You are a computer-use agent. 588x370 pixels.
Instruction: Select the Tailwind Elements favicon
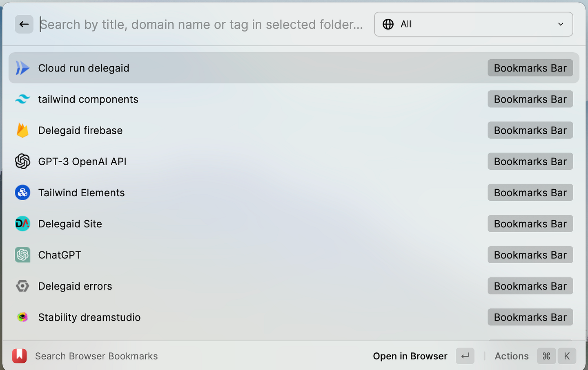point(22,193)
